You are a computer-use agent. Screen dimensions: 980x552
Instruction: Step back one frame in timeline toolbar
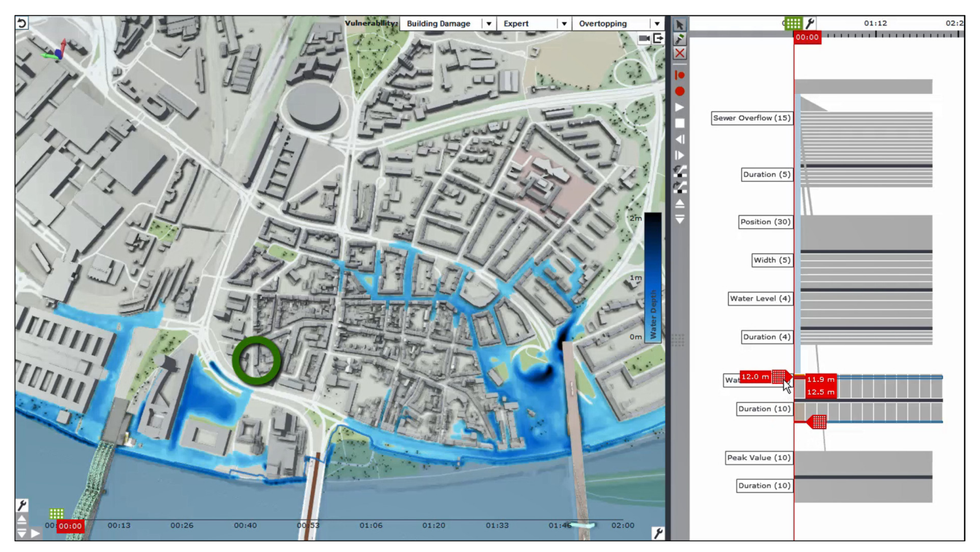click(x=680, y=139)
